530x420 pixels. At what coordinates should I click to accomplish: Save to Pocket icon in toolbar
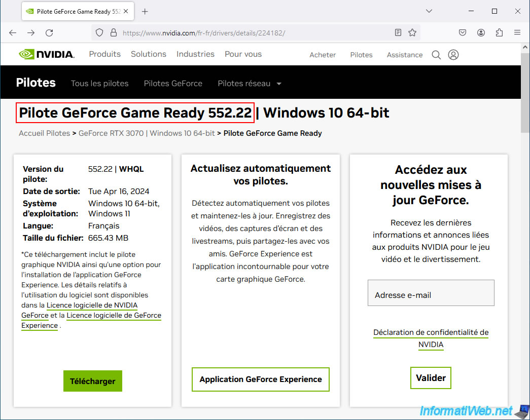tap(463, 32)
